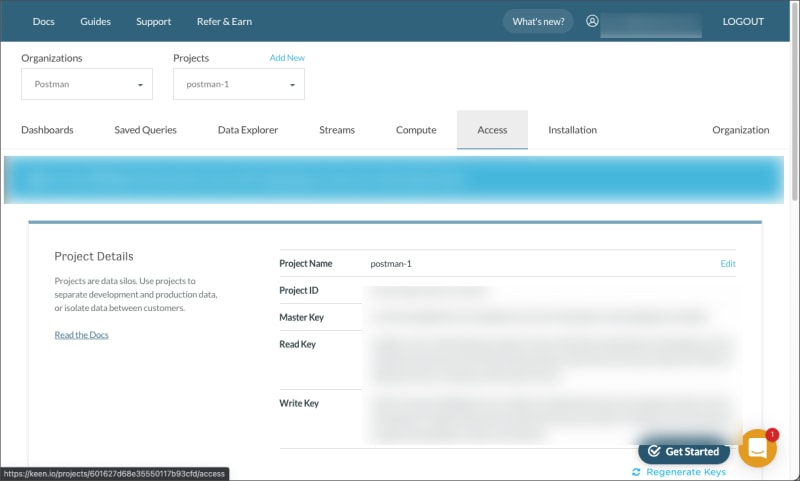Image resolution: width=800 pixels, height=481 pixels.
Task: Switch to the Dashboards tab
Action: (x=47, y=130)
